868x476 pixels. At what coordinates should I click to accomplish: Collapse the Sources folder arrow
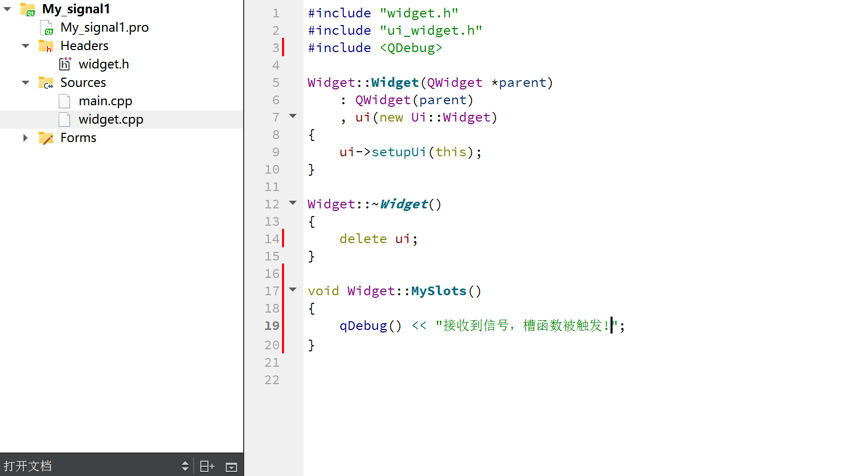[26, 83]
